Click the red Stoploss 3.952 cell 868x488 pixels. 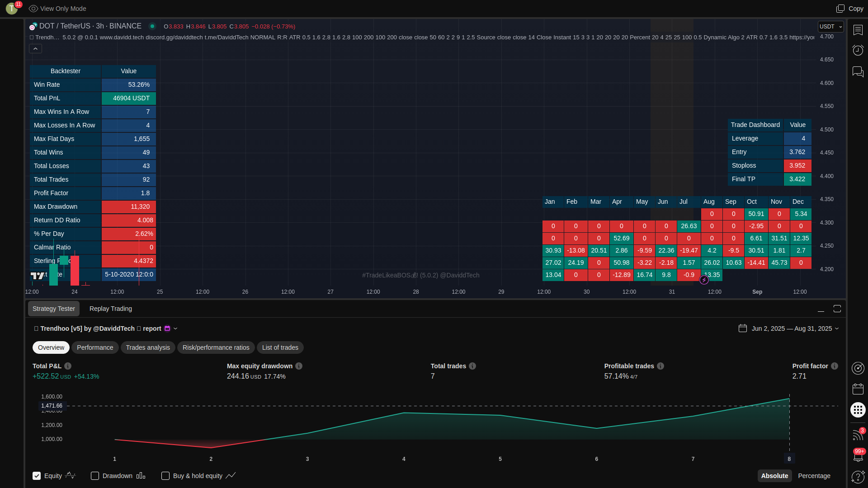[x=797, y=165]
